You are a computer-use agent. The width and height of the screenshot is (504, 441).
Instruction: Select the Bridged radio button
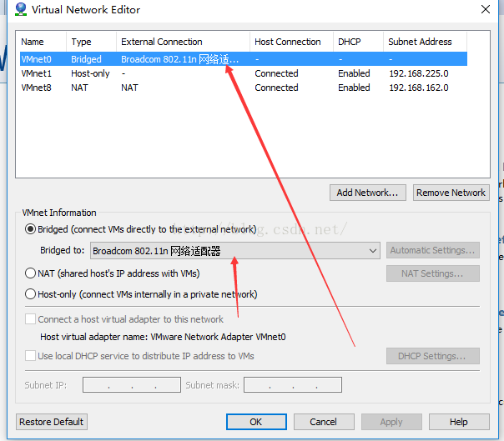tap(30, 229)
